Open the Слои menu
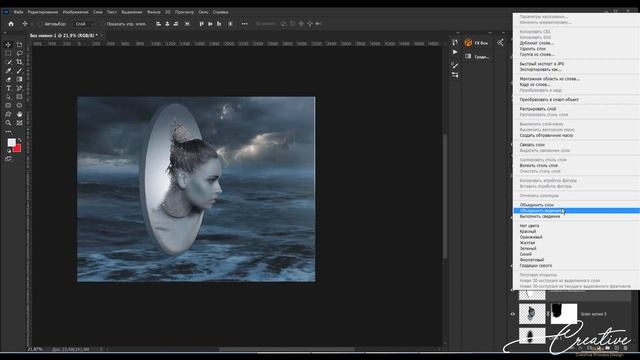Viewport: 640px width, 360px height. [x=98, y=12]
